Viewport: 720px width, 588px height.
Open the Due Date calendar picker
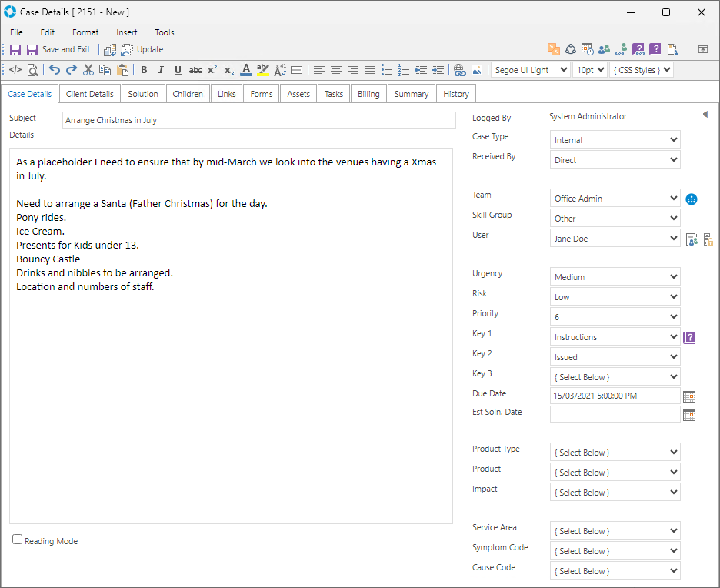pos(689,396)
